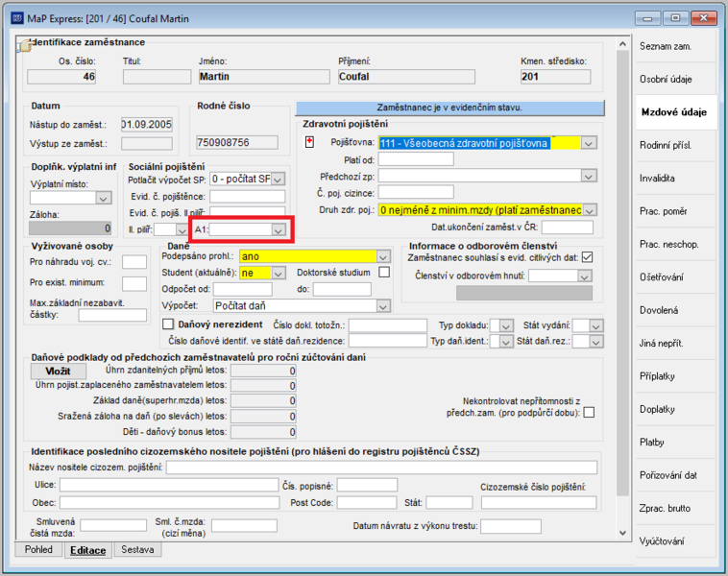728x576 pixels.
Task: Open the Sestava tab
Action: 137,549
